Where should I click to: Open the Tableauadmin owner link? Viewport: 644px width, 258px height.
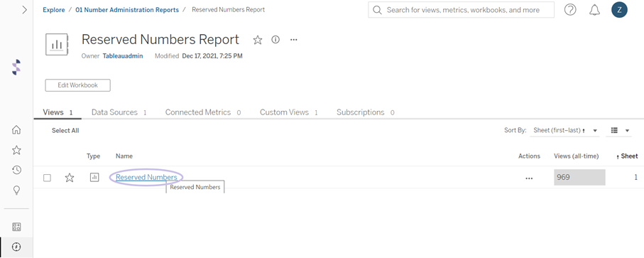[x=123, y=56]
